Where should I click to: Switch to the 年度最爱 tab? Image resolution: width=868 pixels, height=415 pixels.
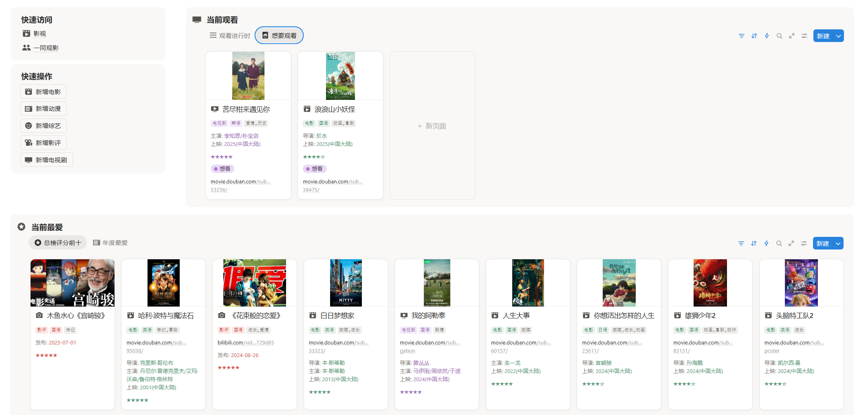(x=110, y=243)
